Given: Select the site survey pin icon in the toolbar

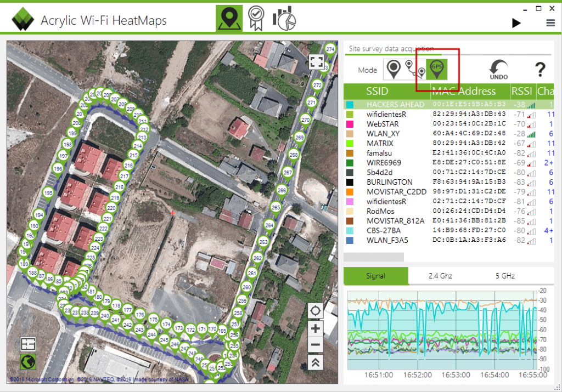Looking at the screenshot, I should 229,18.
